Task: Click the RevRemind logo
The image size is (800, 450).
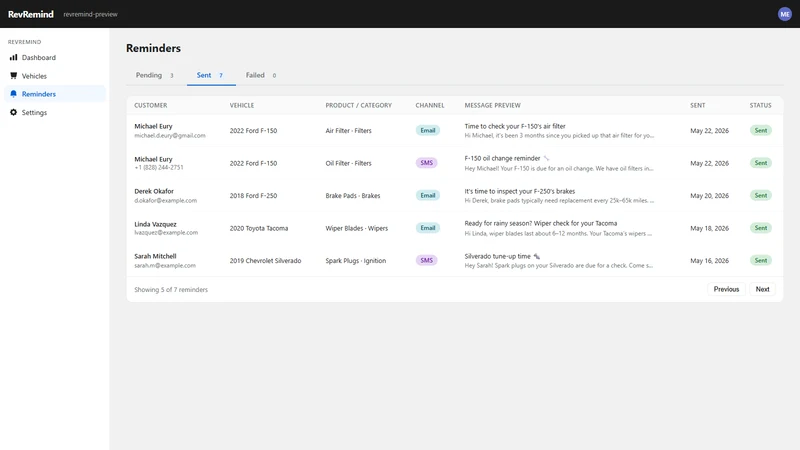Action: click(31, 14)
